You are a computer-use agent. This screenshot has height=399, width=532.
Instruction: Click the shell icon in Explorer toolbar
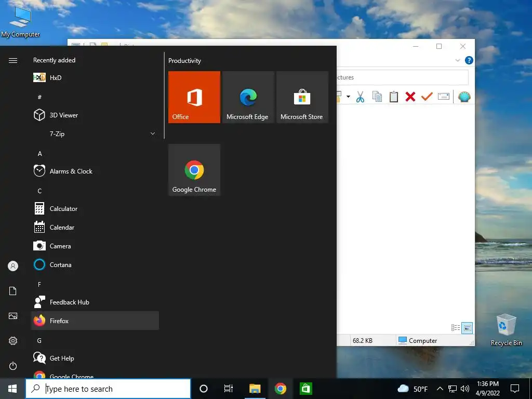464,97
